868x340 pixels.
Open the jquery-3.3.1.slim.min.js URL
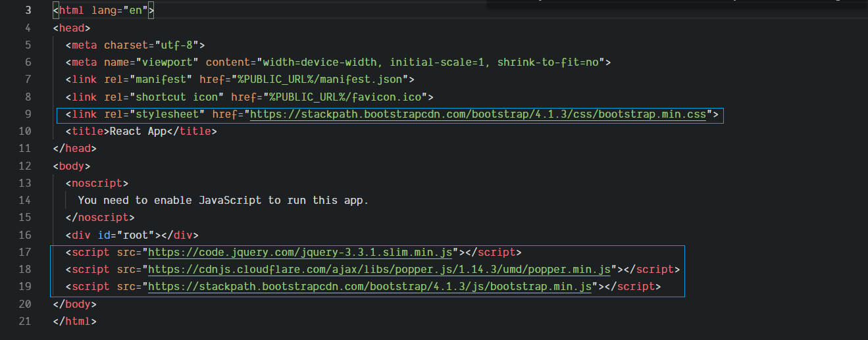tap(301, 252)
